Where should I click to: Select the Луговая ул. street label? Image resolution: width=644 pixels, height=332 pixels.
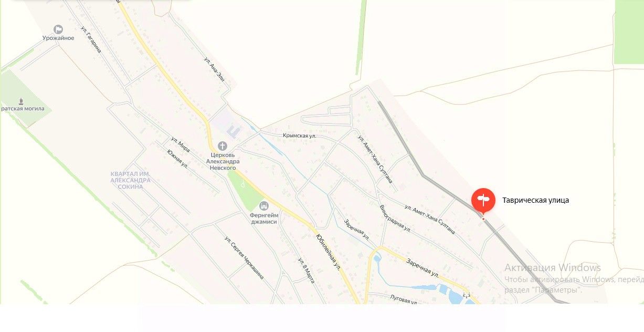[x=403, y=300]
